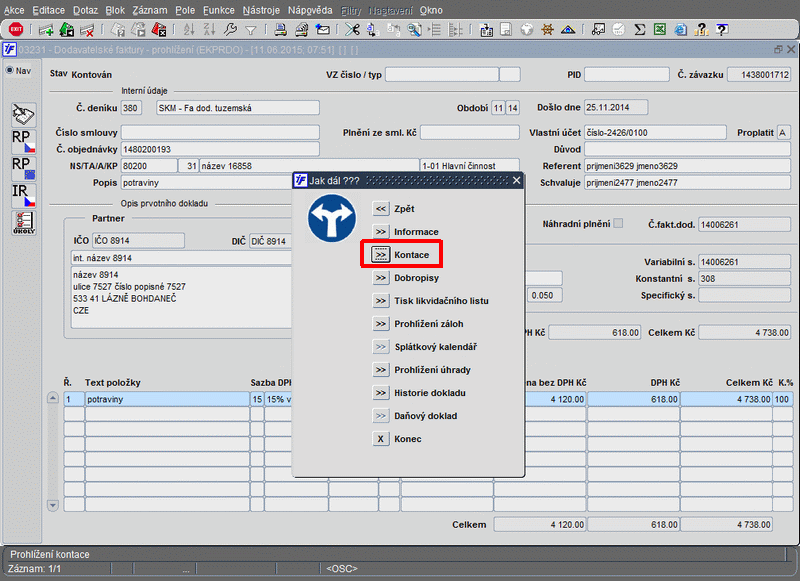Click the insert record icon with green plus
This screenshot has width=800, height=581.
(x=46, y=30)
